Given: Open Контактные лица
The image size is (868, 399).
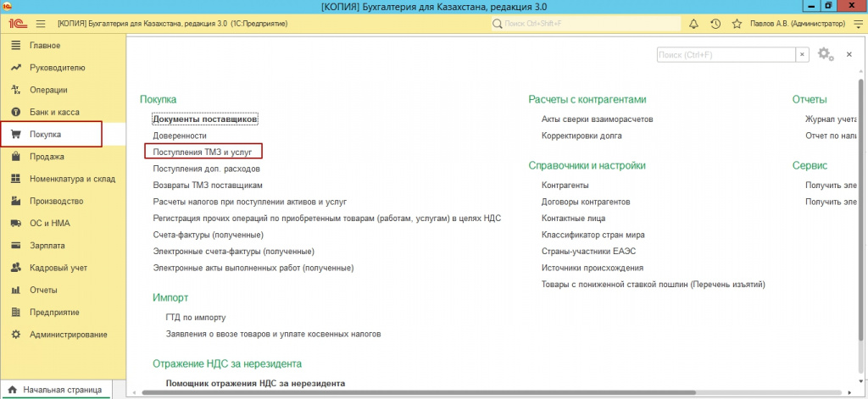Looking at the screenshot, I should point(573,219).
